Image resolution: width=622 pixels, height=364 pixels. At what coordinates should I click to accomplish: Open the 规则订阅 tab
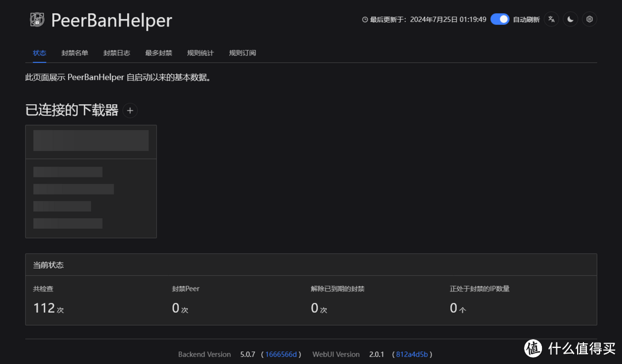pyautogui.click(x=242, y=52)
